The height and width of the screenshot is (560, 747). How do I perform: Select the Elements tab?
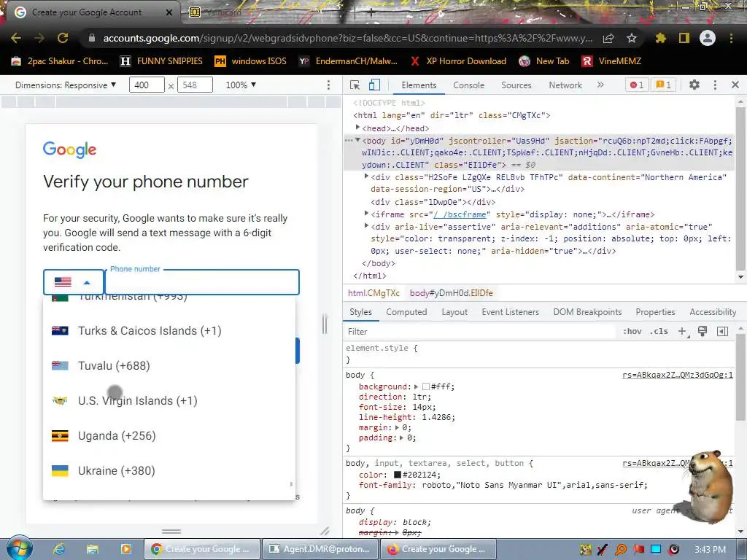pyautogui.click(x=419, y=85)
